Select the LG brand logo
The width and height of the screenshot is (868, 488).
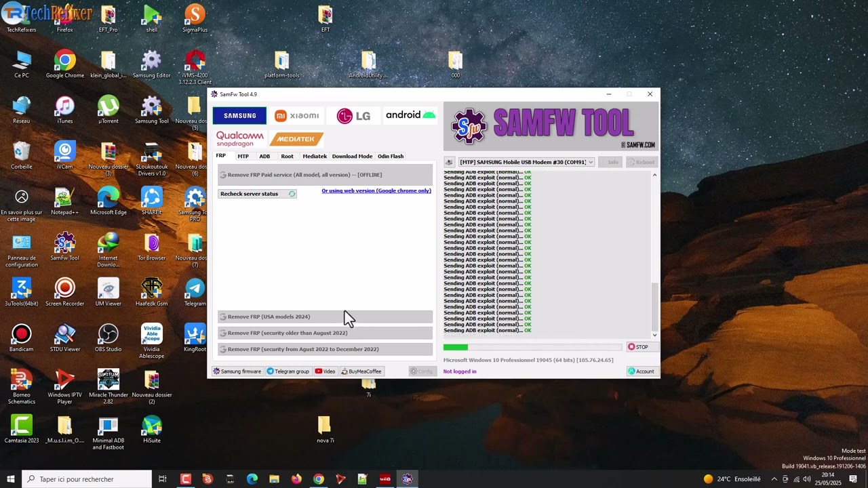(353, 115)
